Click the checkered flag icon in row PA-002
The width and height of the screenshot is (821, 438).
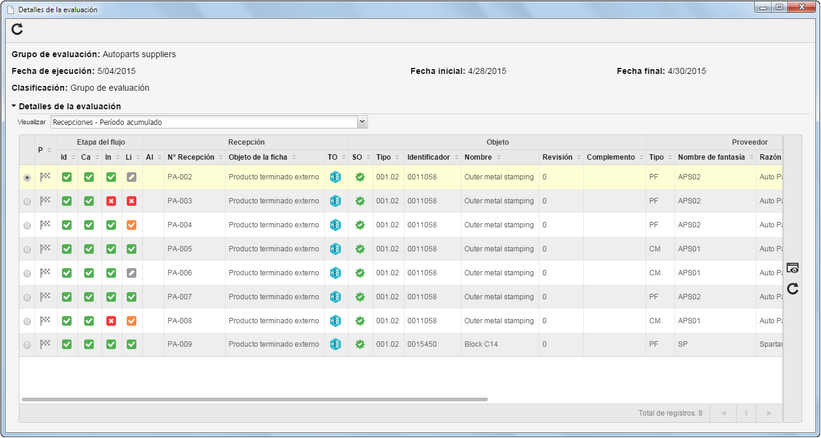[x=46, y=177]
